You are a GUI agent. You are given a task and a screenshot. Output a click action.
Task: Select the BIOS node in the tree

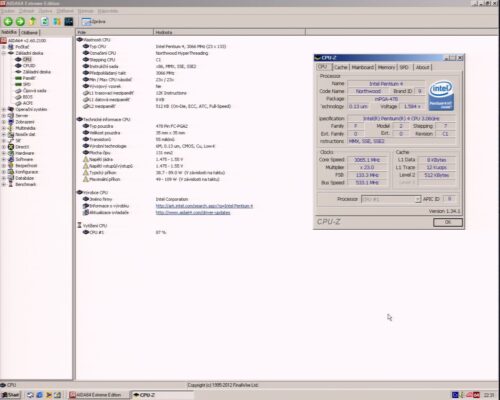click(x=28, y=97)
